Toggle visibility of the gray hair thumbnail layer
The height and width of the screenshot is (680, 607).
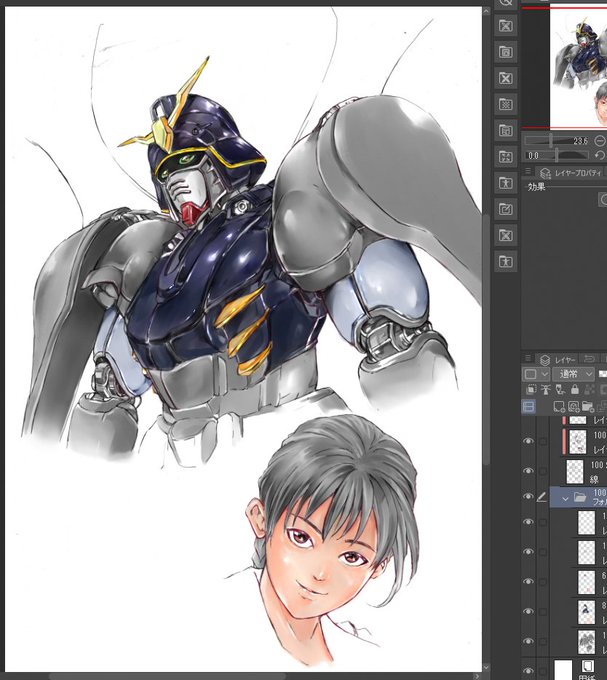pos(528,641)
